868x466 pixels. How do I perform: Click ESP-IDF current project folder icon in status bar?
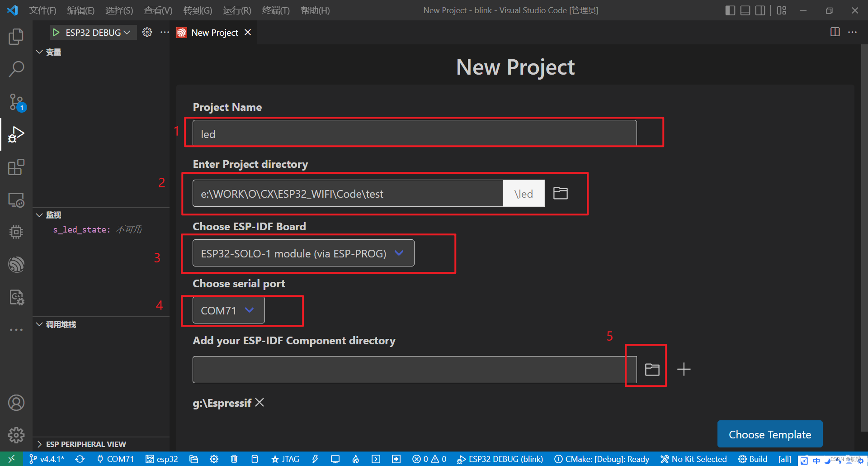194,459
